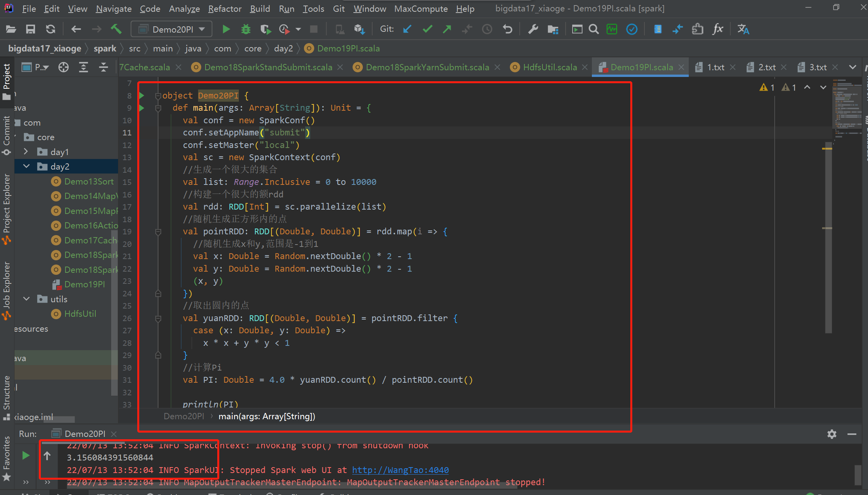Click the locate-in-project crosshair icon
Viewport: 868px width, 495px height.
[x=64, y=68]
